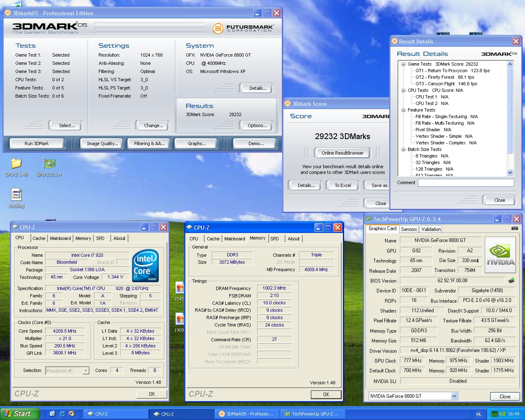The width and height of the screenshot is (525, 420).
Task: Open the Mainboard tab in left CPU-Z
Action: tap(60, 238)
